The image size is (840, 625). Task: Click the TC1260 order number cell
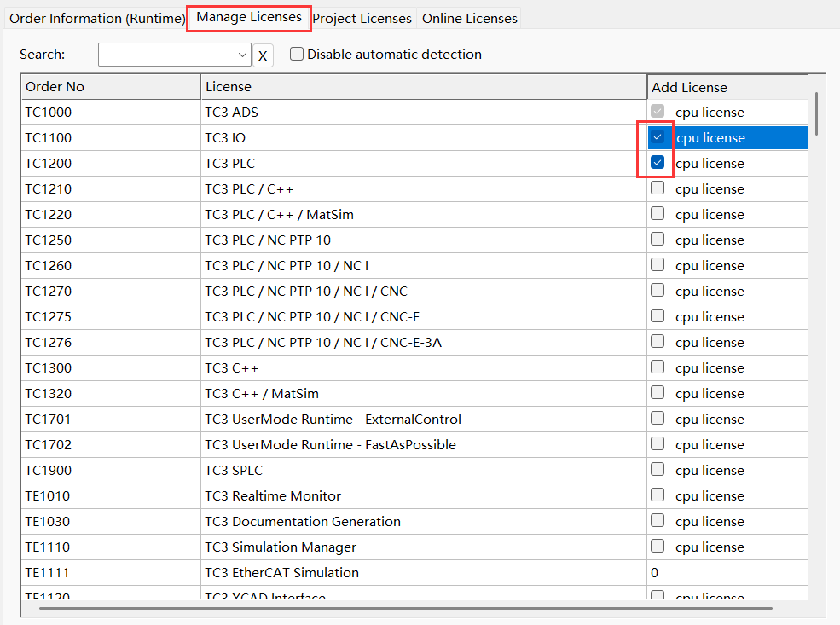[x=111, y=266]
